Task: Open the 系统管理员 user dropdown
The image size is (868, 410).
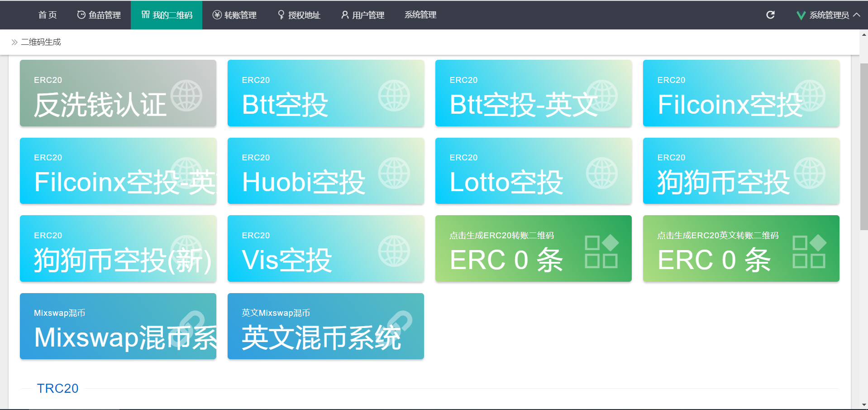Action: click(x=828, y=15)
